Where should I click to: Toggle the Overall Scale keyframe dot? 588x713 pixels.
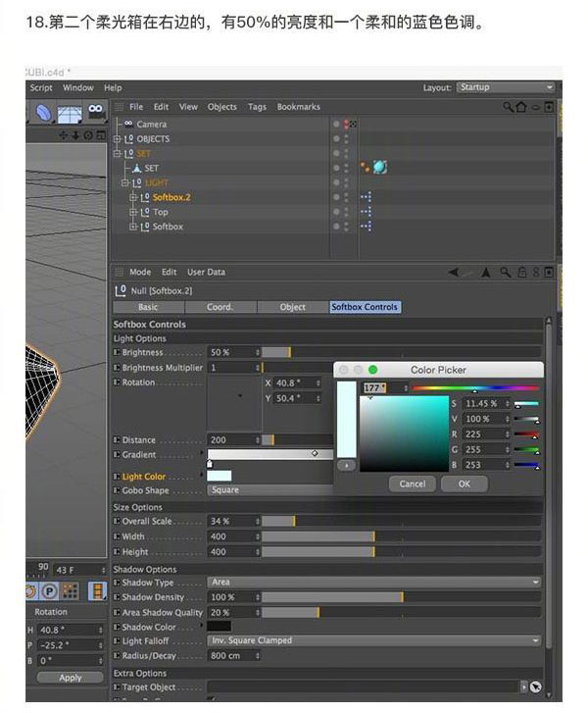tap(117, 521)
